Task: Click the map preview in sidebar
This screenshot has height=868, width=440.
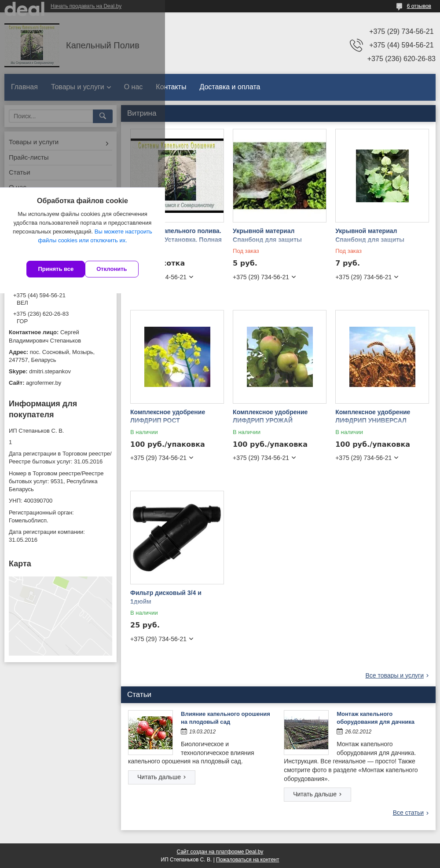Action: tap(60, 616)
